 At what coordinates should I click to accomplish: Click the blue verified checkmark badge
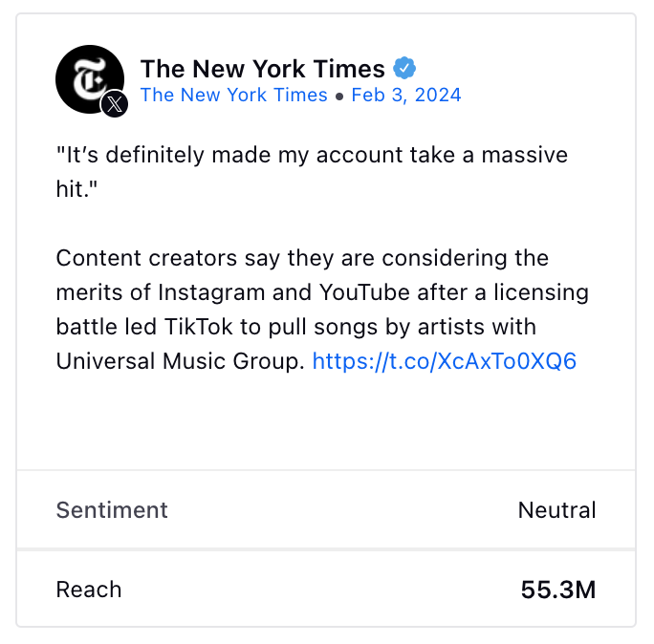pyautogui.click(x=404, y=68)
